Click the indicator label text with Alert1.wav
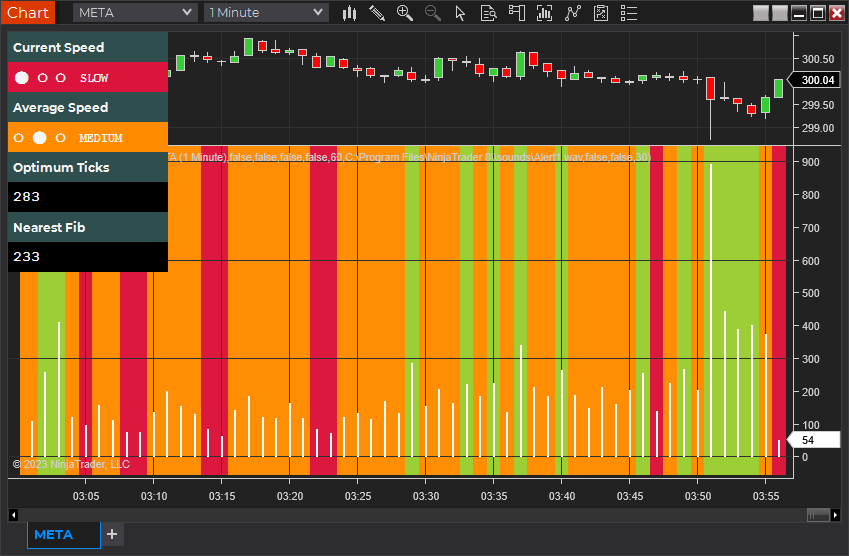This screenshot has width=849, height=556. coord(409,157)
